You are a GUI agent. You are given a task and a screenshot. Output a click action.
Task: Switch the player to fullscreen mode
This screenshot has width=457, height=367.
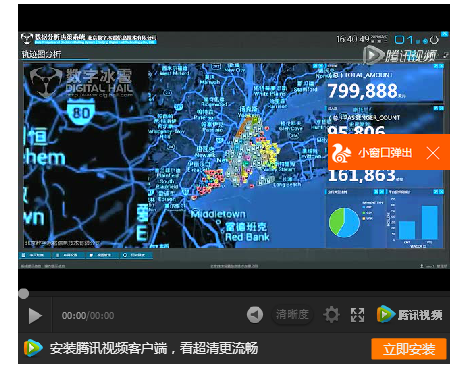click(x=357, y=315)
